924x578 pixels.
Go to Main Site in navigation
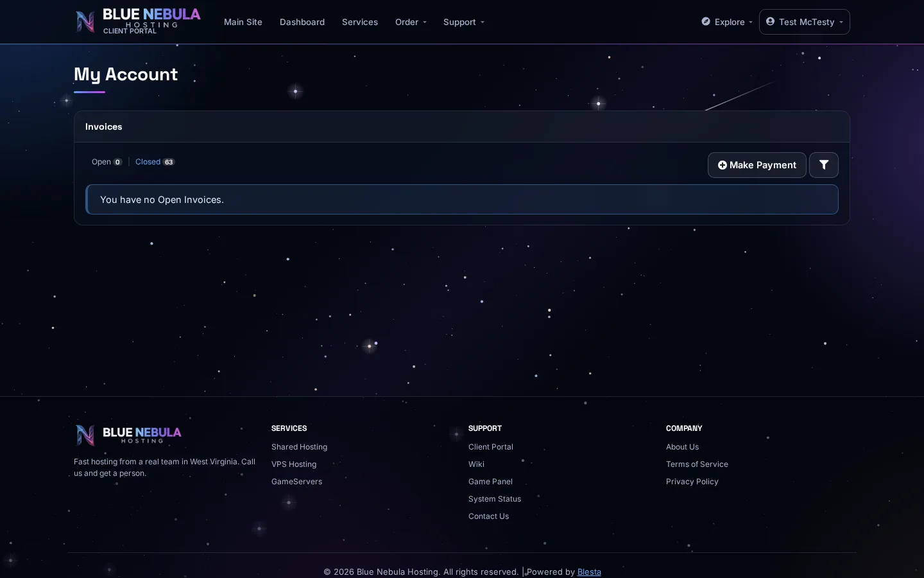click(243, 22)
